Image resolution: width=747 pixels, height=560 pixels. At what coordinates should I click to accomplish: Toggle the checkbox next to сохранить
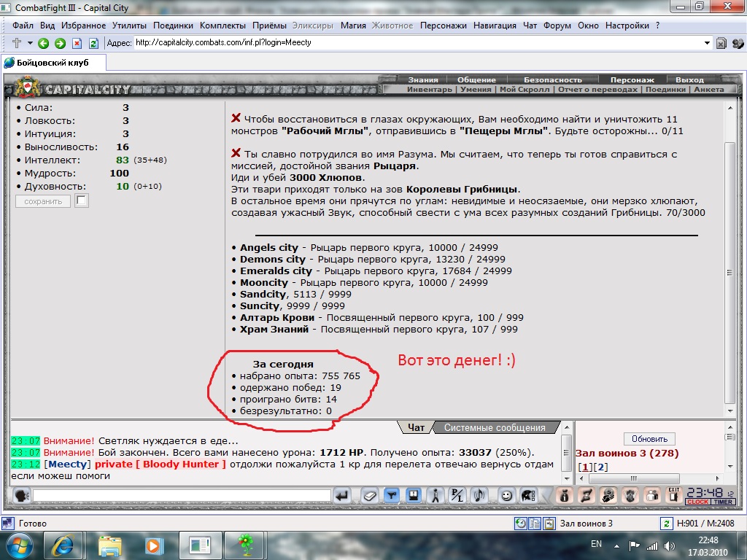82,201
